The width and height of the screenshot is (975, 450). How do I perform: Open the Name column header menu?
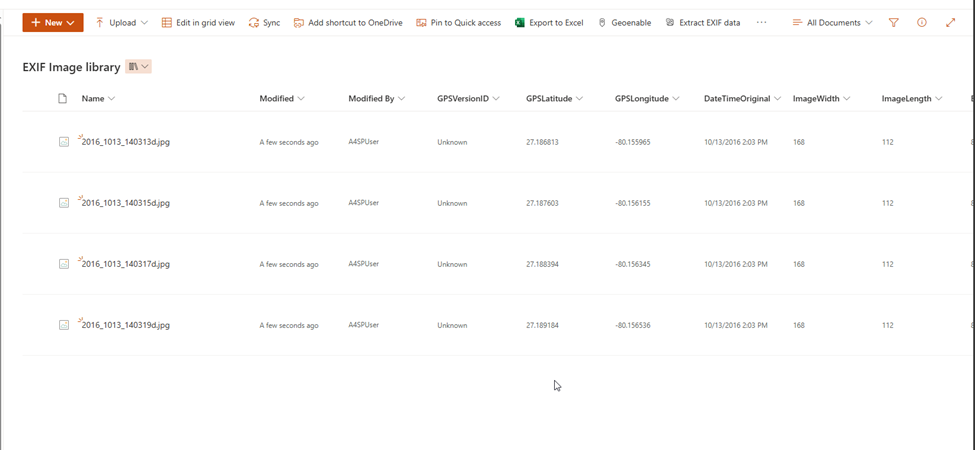tap(98, 98)
